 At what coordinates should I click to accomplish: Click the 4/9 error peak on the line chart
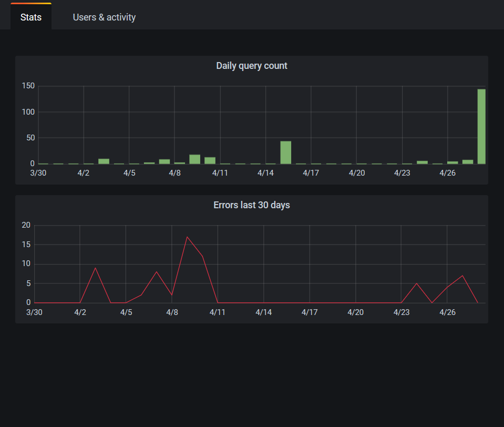click(x=188, y=238)
